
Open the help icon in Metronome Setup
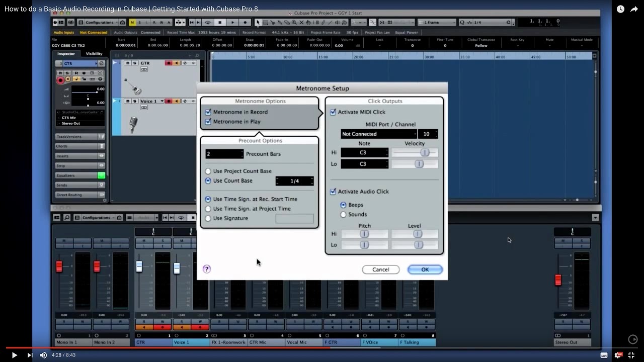click(206, 269)
